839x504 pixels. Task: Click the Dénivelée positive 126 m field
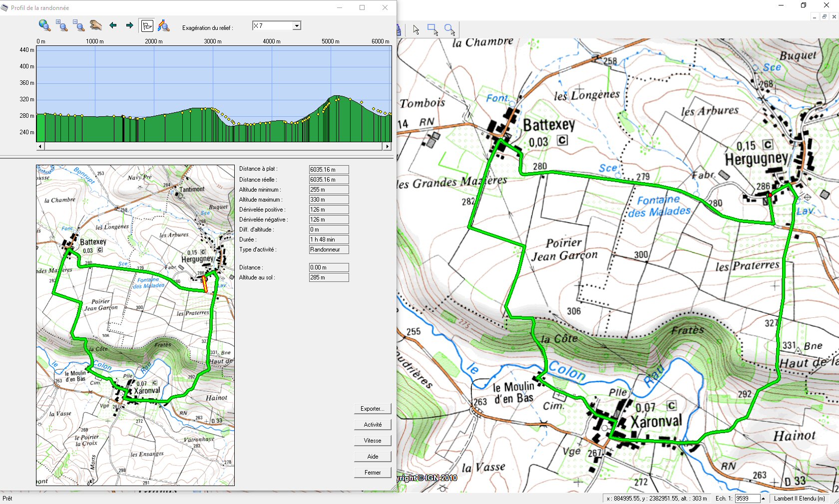329,210
